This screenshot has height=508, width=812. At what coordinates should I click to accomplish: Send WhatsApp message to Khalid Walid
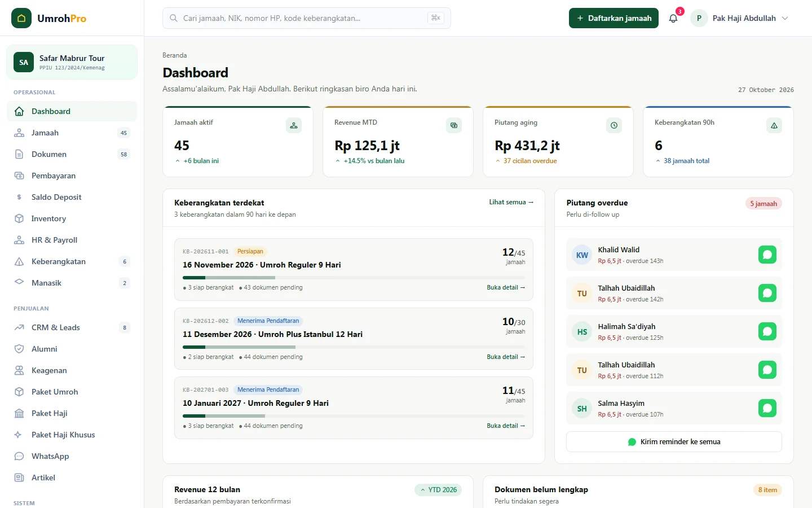point(767,255)
